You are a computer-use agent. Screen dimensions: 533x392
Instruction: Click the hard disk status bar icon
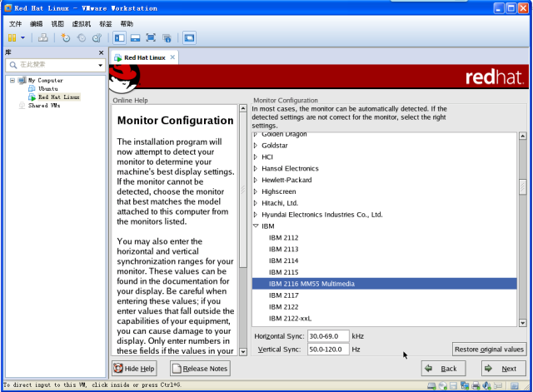[431, 385]
